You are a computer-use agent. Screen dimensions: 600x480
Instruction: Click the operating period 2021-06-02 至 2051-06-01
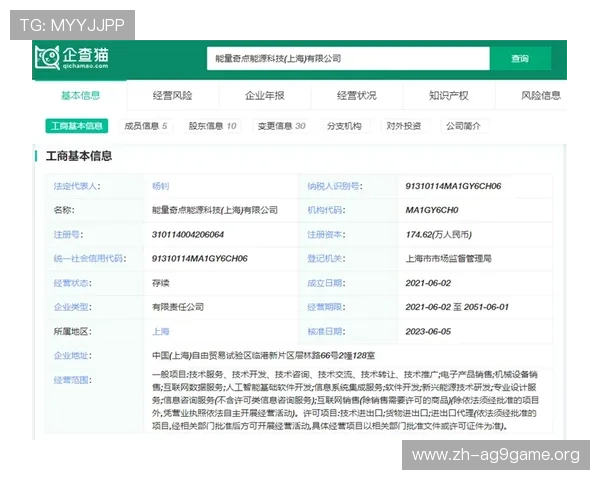coord(457,307)
